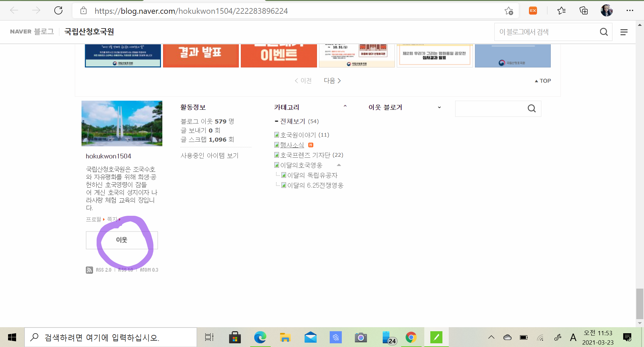
Task: Select 이달의 독립유공자 subcategory
Action: click(x=312, y=175)
